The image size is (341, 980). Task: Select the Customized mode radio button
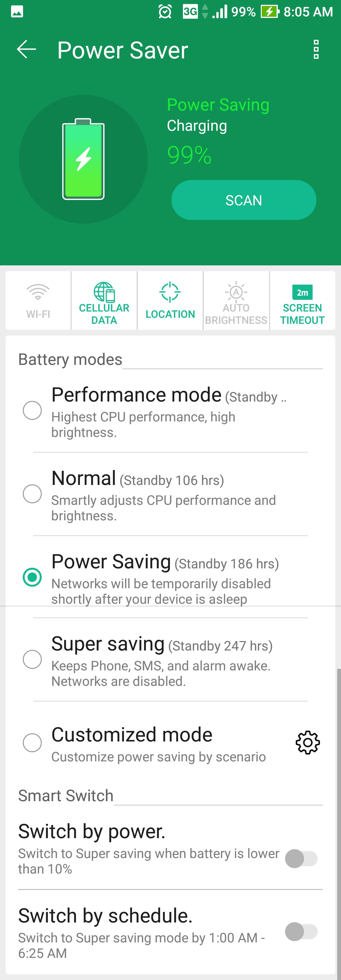pos(32,742)
